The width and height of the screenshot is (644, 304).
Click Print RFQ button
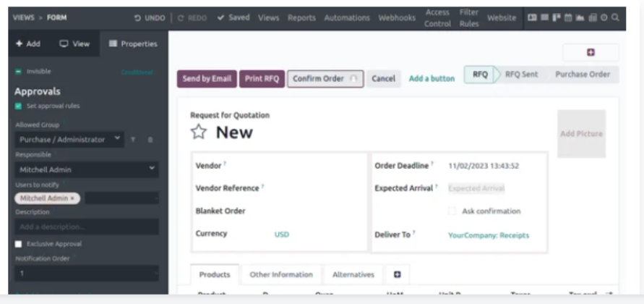[262, 79]
